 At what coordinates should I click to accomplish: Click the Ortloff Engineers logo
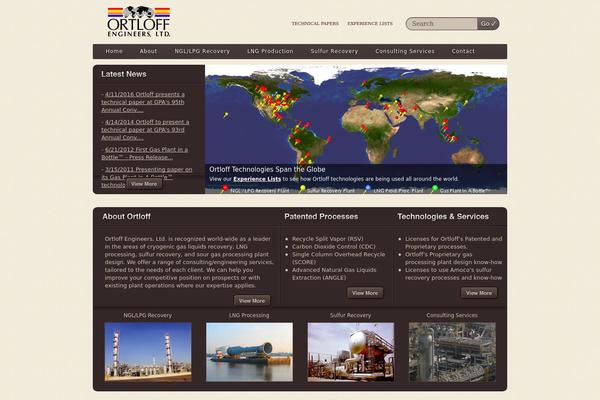pos(139,21)
